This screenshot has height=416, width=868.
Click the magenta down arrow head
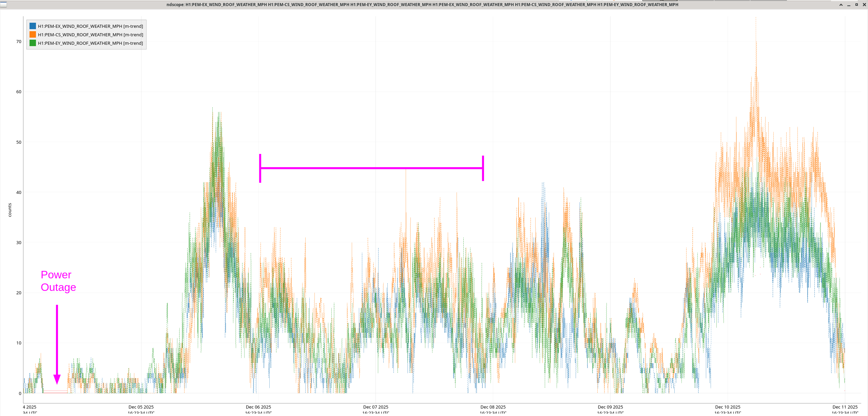point(57,379)
